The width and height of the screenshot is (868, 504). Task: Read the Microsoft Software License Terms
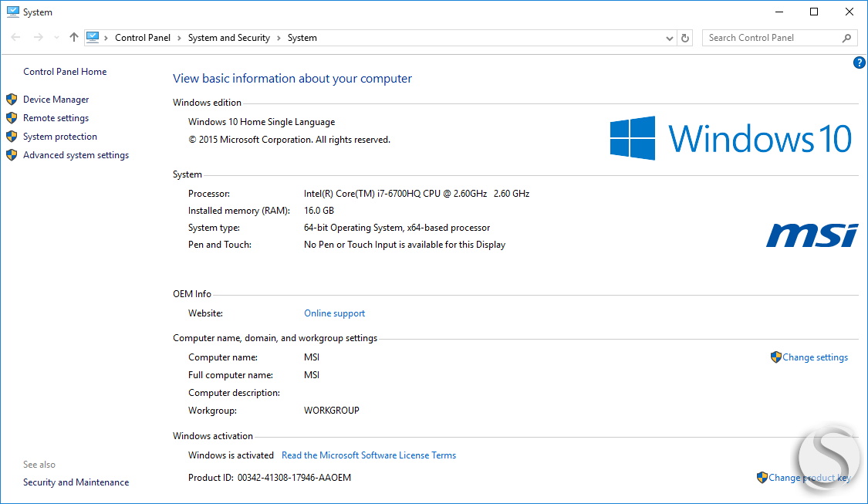(369, 455)
